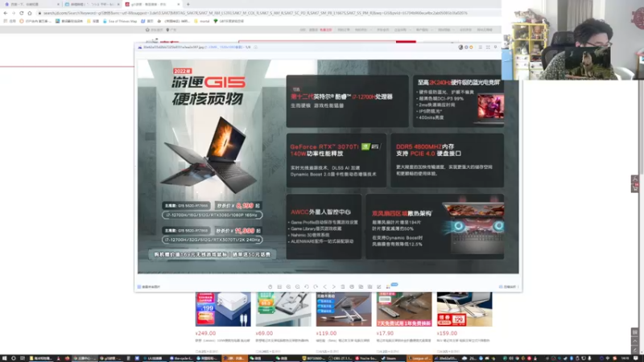644x362 pixels.
Task: Go to the browser home page
Action: (x=30, y=13)
